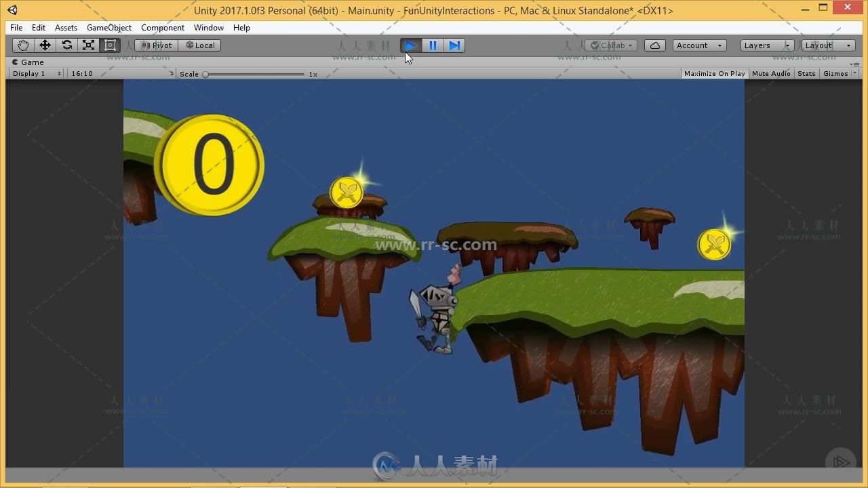The height and width of the screenshot is (488, 868).
Task: Select the Rotate tool
Action: click(66, 45)
